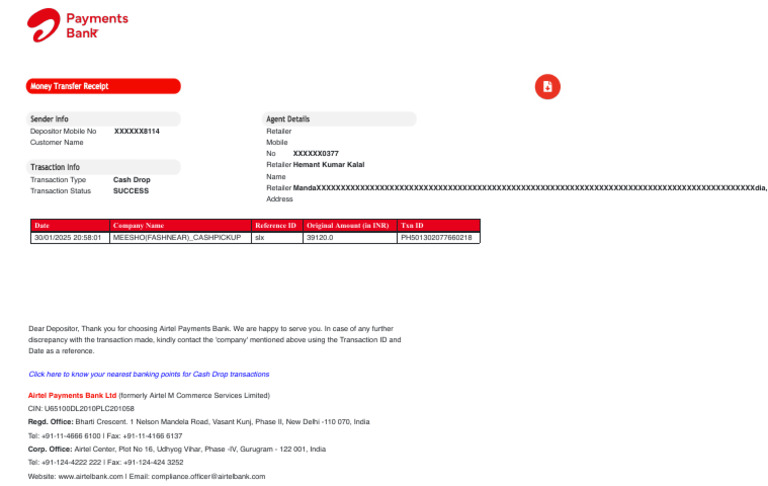Select the Trasaction Info section header
The width and height of the screenshot is (768, 486).
pos(103,167)
